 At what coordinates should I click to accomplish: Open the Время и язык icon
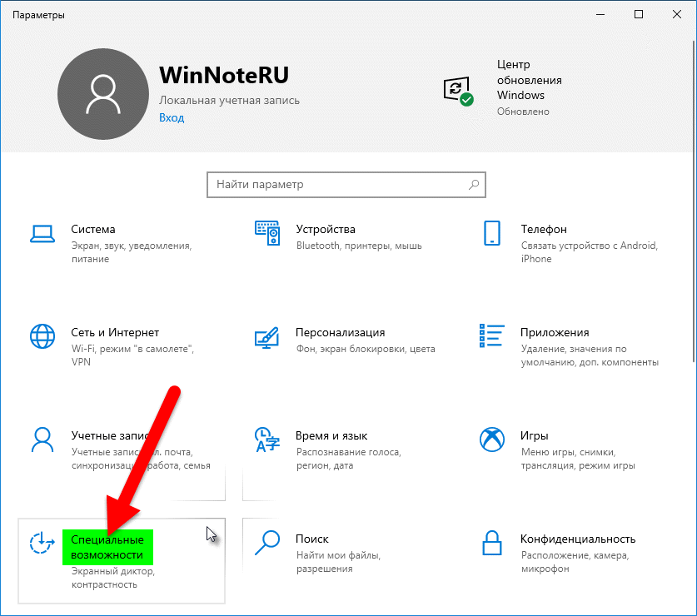[x=266, y=440]
